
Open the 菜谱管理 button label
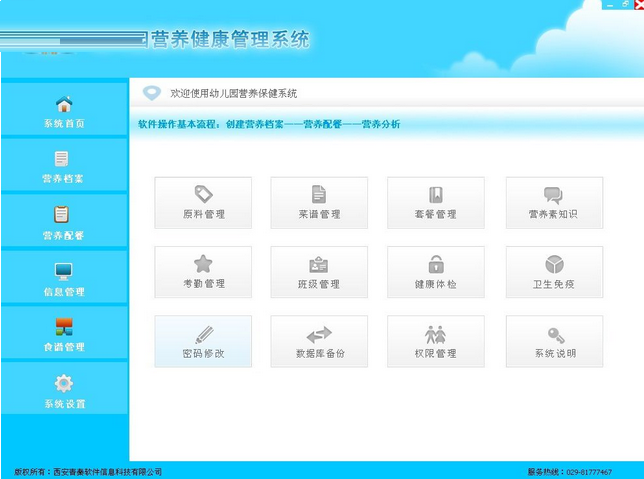pyautogui.click(x=319, y=214)
